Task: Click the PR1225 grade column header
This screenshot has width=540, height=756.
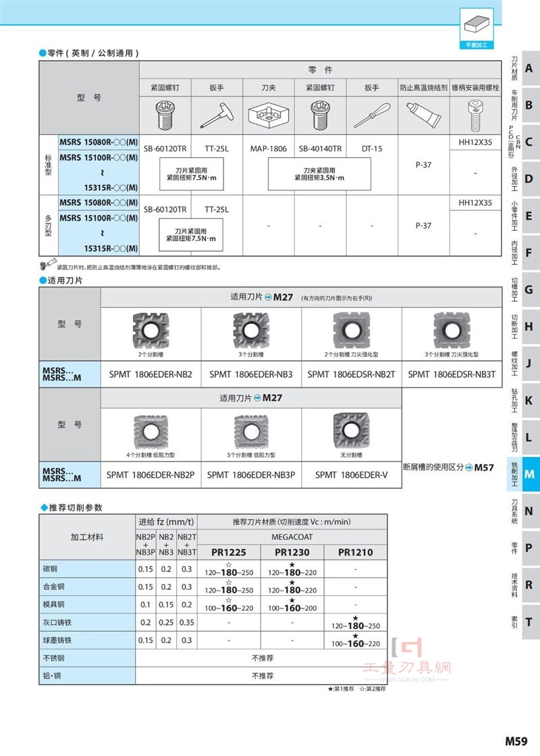Action: pyautogui.click(x=229, y=553)
